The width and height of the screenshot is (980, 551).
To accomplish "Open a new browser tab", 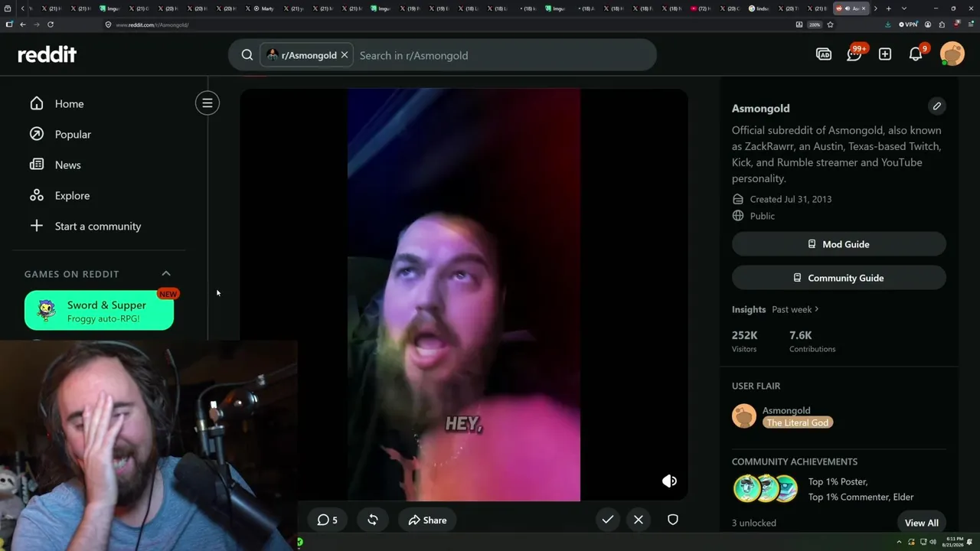I will click(x=888, y=8).
